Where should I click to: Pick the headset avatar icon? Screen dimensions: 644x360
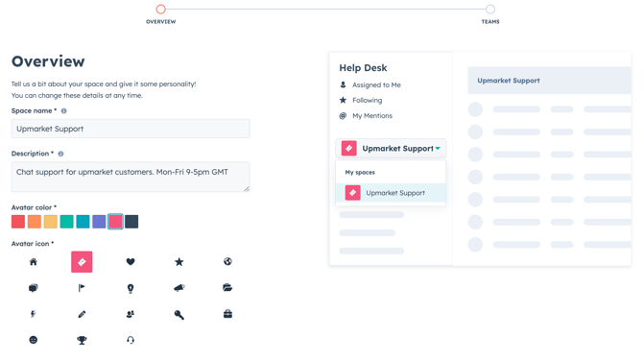[131, 340]
